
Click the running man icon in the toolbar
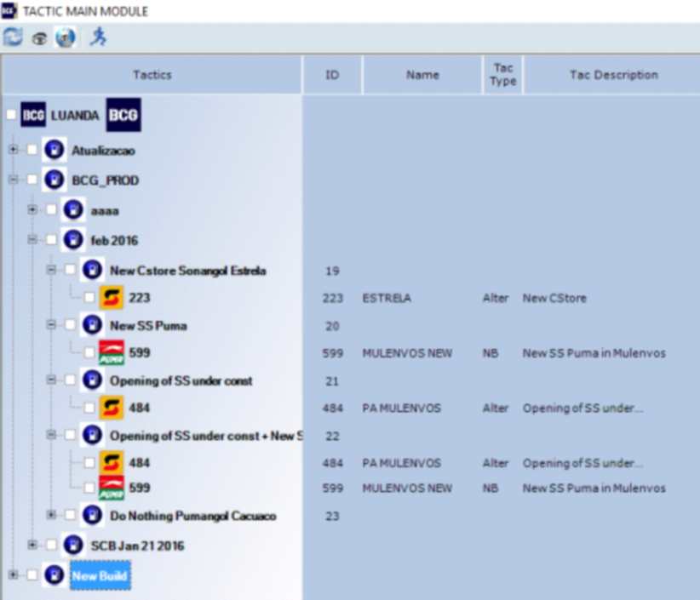tap(98, 37)
